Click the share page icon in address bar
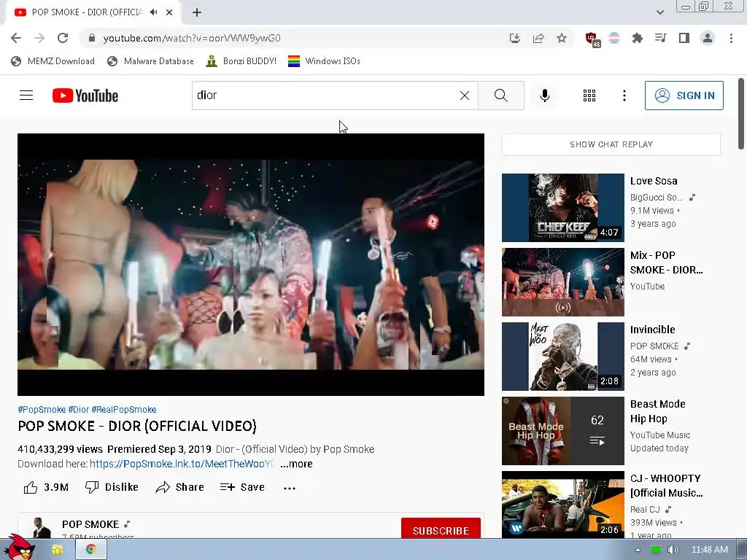Image resolution: width=747 pixels, height=560 pixels. coord(538,38)
